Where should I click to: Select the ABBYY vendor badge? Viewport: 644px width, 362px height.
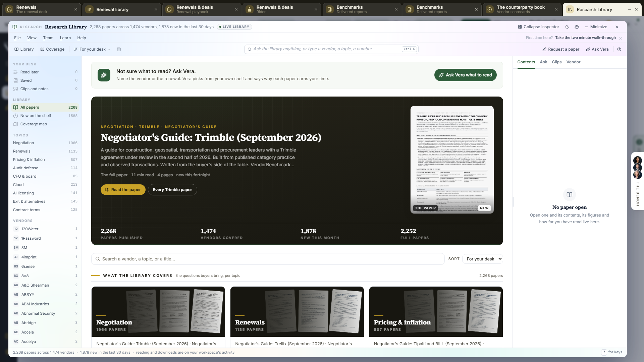(x=16, y=295)
